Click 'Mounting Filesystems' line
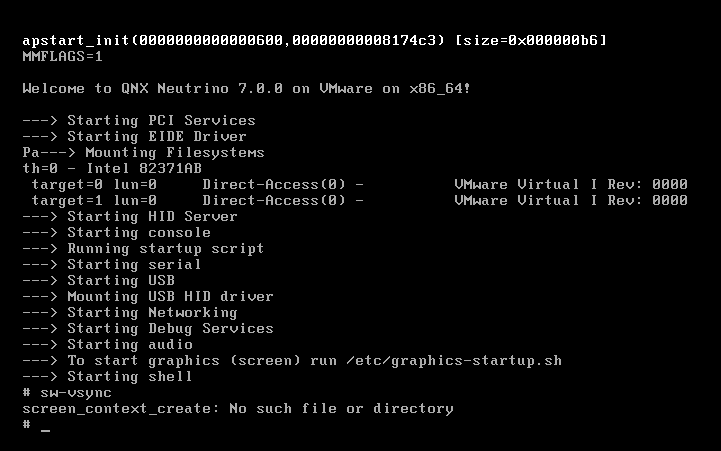 click(x=165, y=153)
